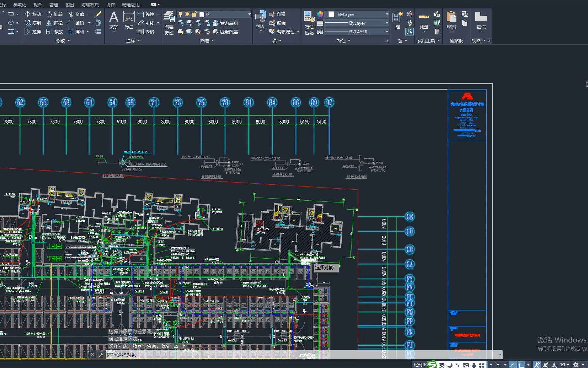Toggle annotation visibility icon in status bar

coord(537,365)
